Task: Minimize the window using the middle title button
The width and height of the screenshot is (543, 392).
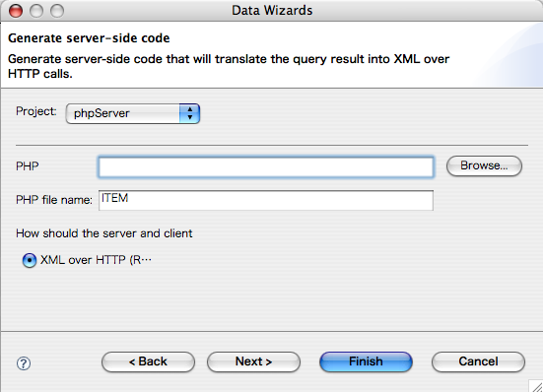Action: click(36, 11)
